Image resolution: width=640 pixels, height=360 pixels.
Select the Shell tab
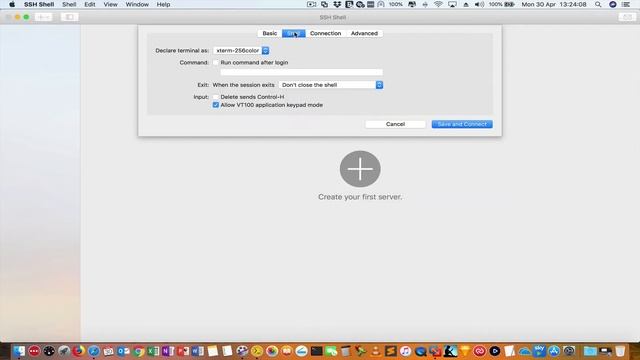coord(293,33)
